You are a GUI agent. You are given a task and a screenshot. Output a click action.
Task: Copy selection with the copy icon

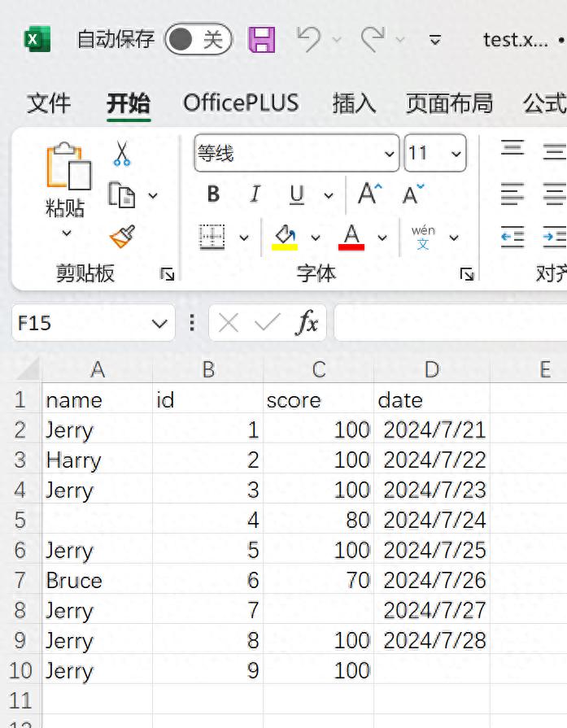pyautogui.click(x=122, y=194)
